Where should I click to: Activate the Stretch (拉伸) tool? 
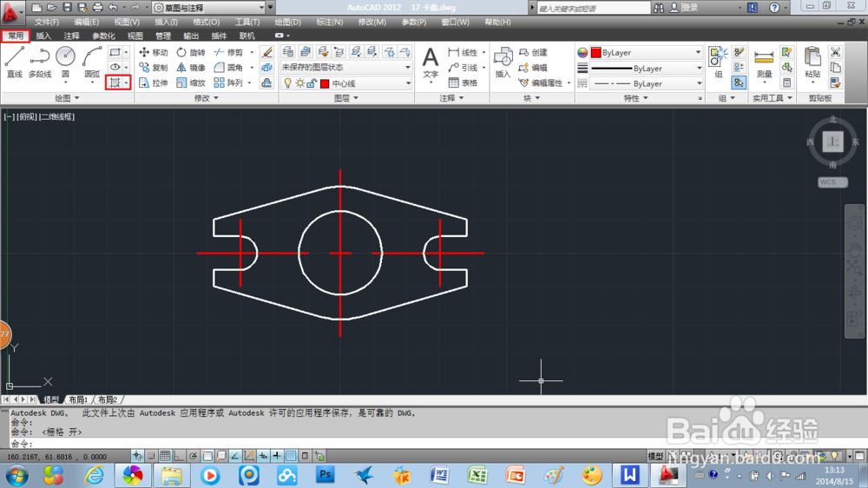click(x=154, y=82)
